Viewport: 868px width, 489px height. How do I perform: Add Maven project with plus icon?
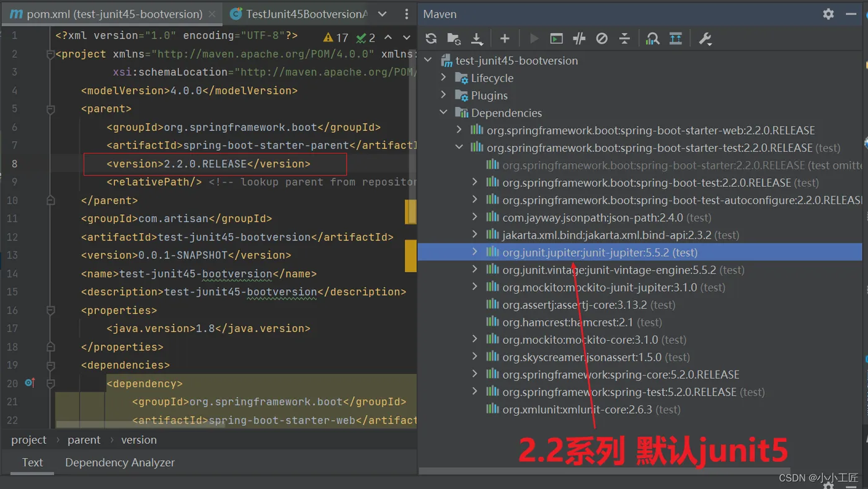(505, 38)
